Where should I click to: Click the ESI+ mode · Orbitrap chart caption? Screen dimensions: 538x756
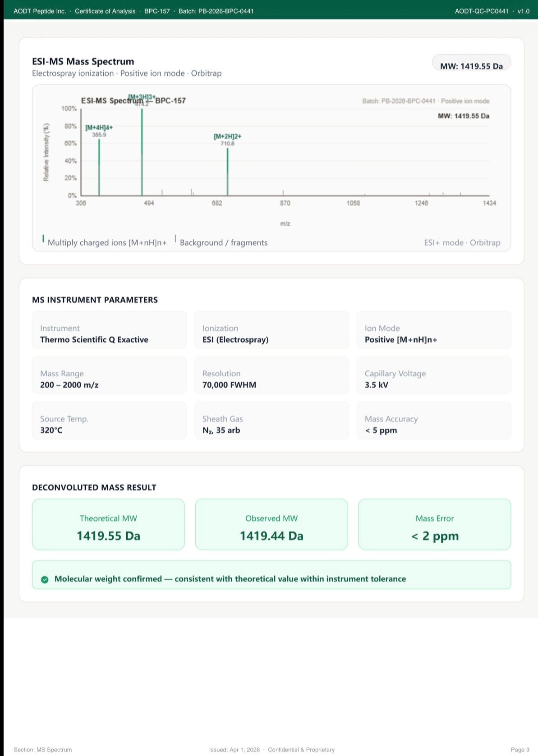pos(462,243)
